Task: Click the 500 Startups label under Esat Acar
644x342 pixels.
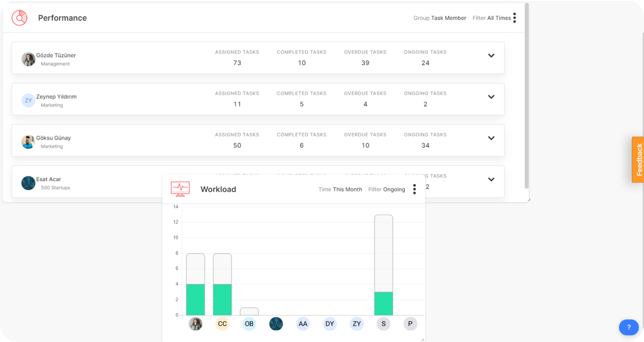Action: pos(55,188)
